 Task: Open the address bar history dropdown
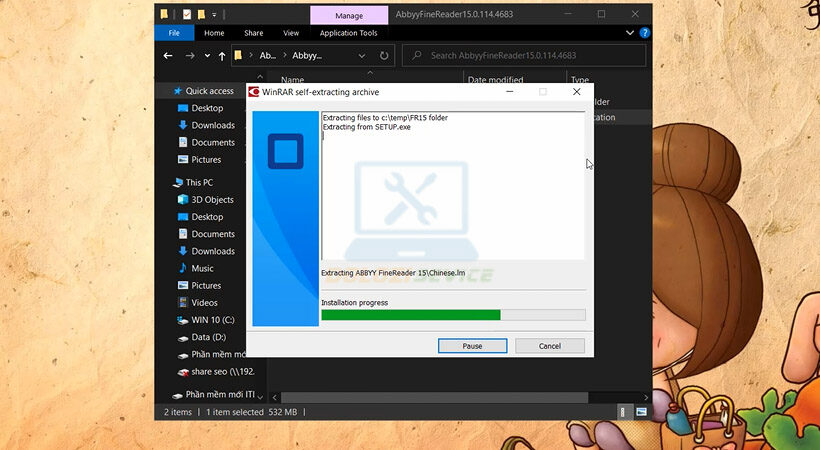(x=363, y=56)
